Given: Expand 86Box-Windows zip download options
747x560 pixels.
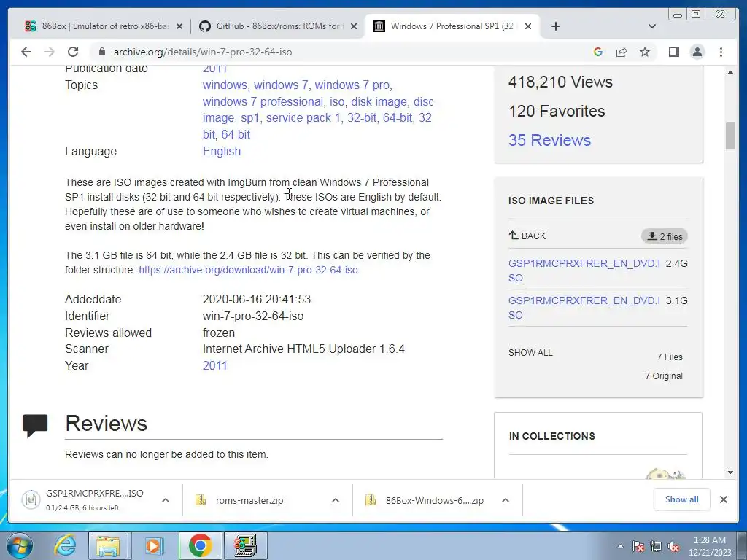Looking at the screenshot, I should pos(506,500).
